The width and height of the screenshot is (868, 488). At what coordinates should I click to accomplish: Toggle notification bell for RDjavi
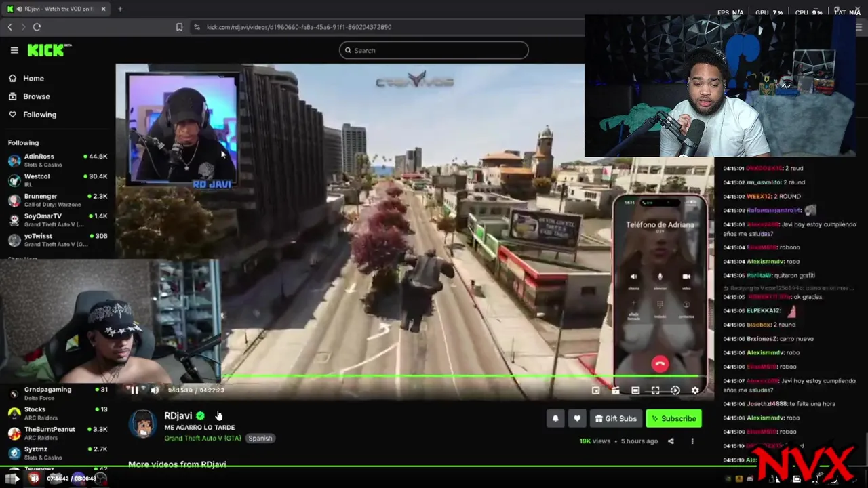click(555, 419)
